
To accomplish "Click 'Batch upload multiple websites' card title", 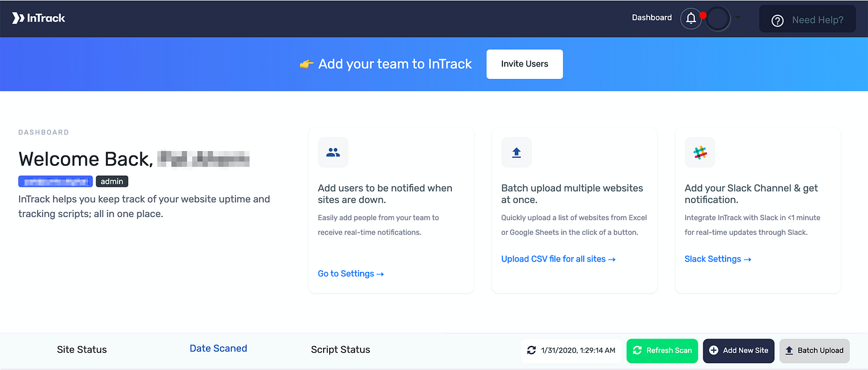I will (572, 194).
